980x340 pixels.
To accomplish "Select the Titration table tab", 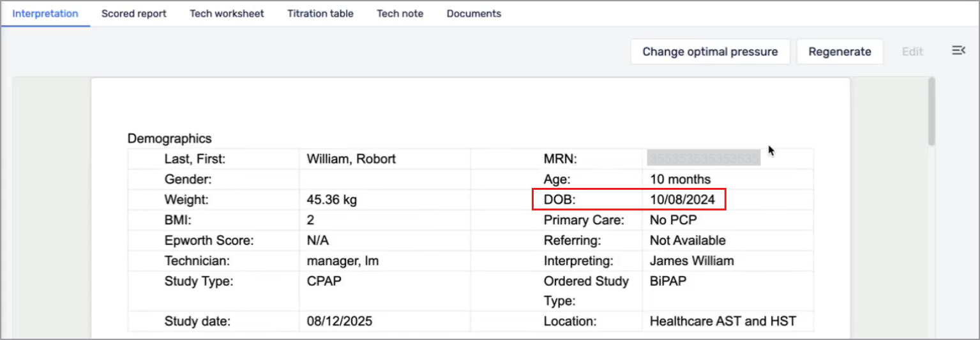I will 320,13.
